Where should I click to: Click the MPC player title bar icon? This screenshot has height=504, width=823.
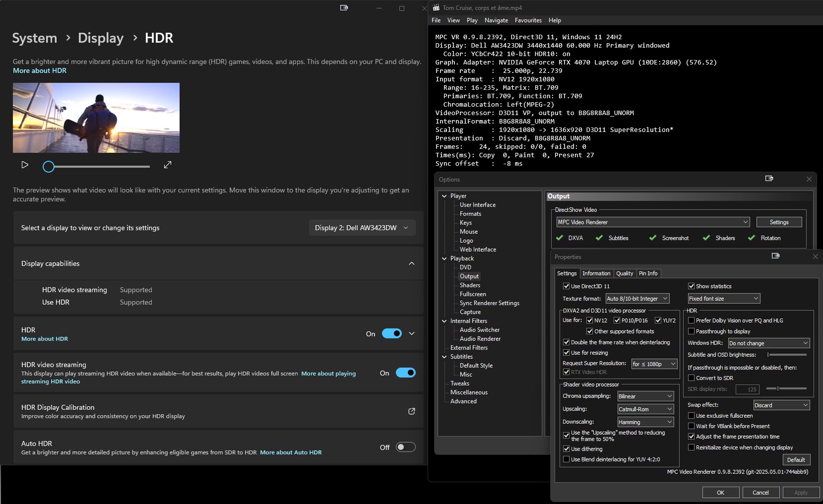(x=436, y=7)
